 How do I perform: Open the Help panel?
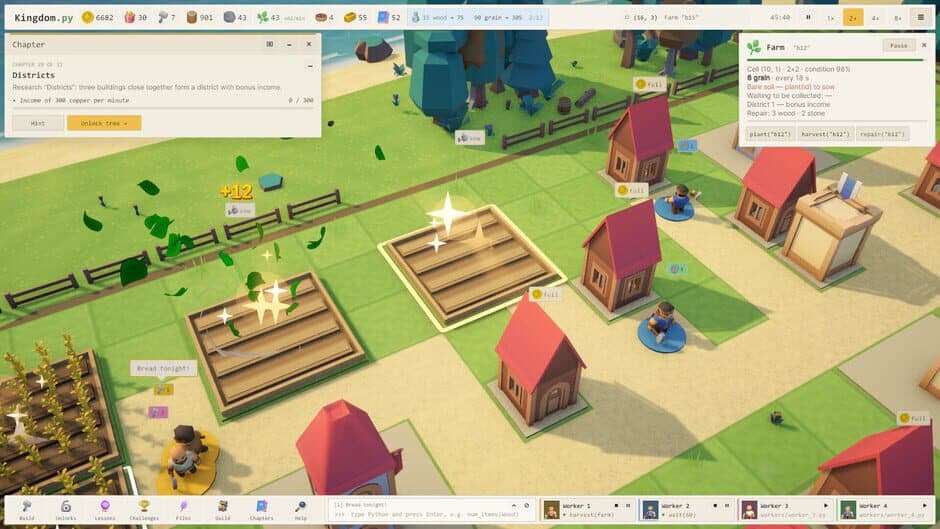[x=301, y=509]
